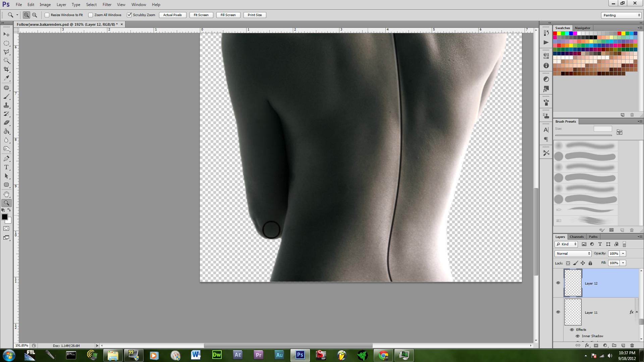Collapse Layer 11 effects list arrow

[637, 312]
